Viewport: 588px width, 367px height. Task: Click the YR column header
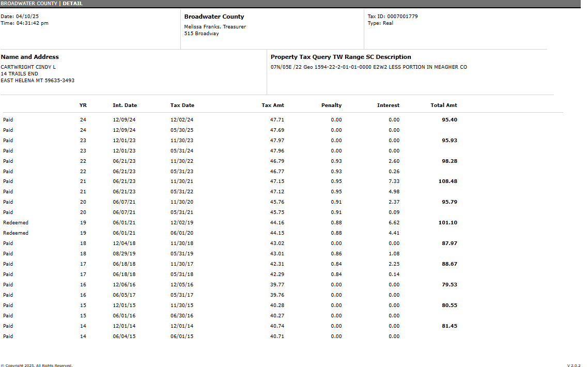tap(83, 105)
